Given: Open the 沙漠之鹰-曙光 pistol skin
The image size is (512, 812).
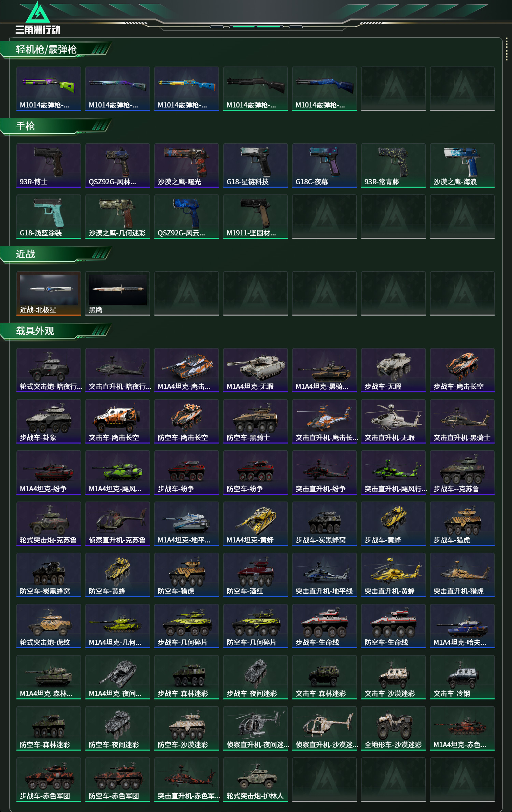Looking at the screenshot, I should (187, 165).
